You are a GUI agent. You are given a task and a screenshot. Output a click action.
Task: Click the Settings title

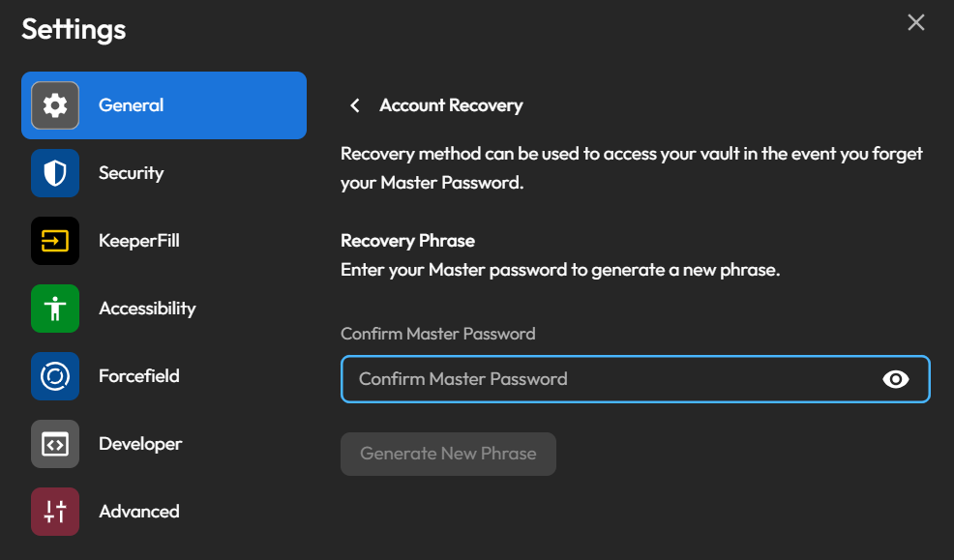[74, 29]
